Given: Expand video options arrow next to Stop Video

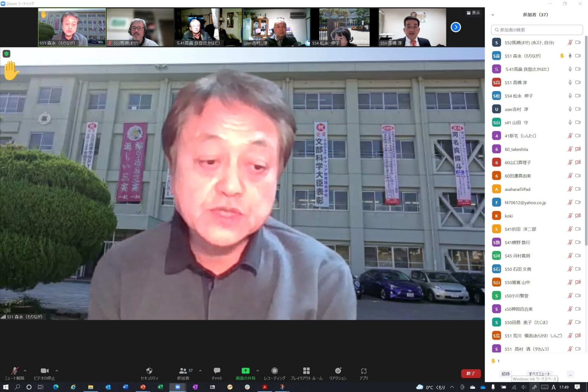Looking at the screenshot, I should tap(57, 371).
